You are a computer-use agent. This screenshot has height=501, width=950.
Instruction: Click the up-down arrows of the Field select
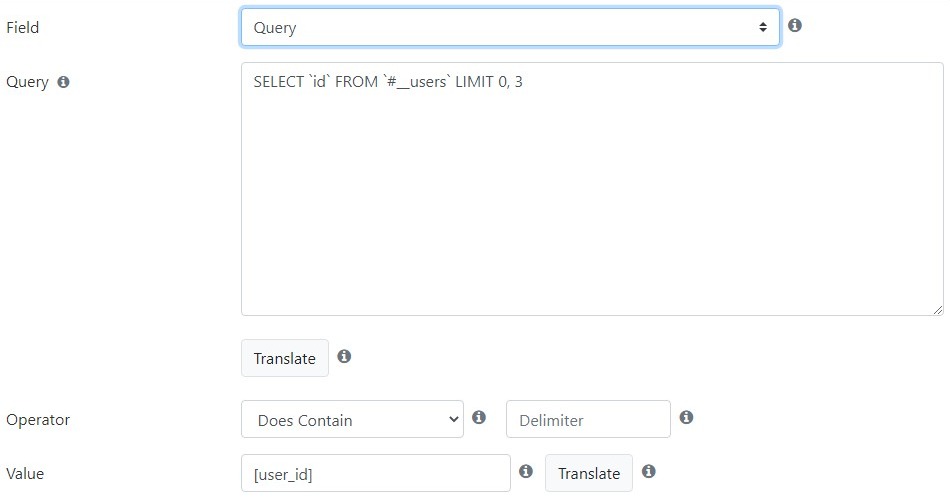coord(763,27)
